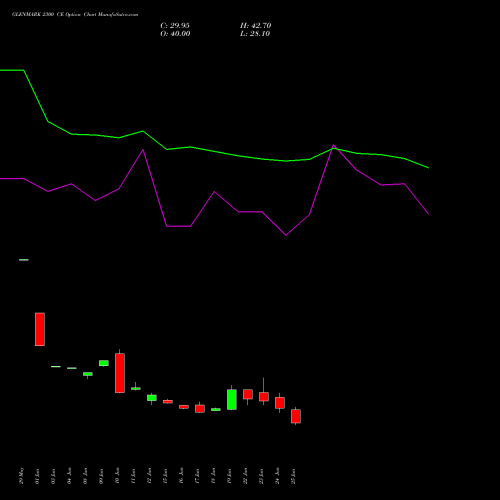Image resolution: width=500 pixels, height=500 pixels.
Task: Click the close value C: 29.95
Action: pos(175,26)
